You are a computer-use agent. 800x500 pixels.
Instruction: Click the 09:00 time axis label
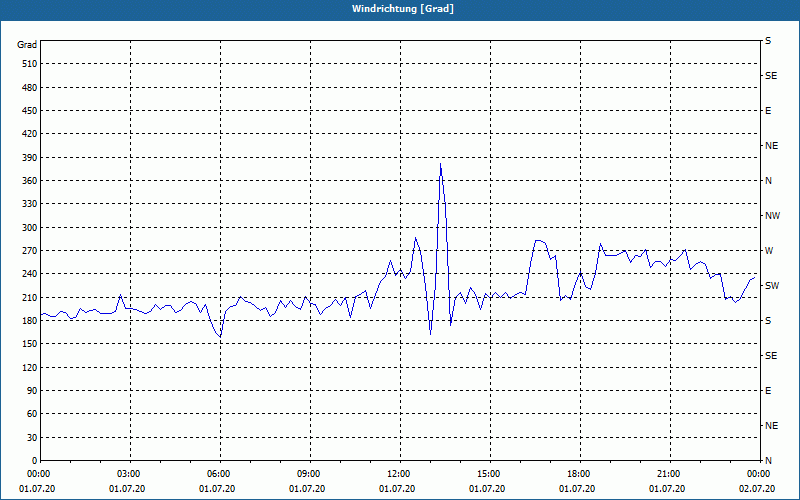click(310, 474)
